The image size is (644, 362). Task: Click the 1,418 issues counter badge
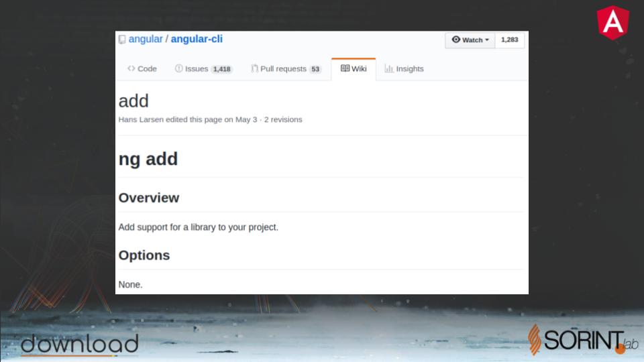tap(222, 69)
